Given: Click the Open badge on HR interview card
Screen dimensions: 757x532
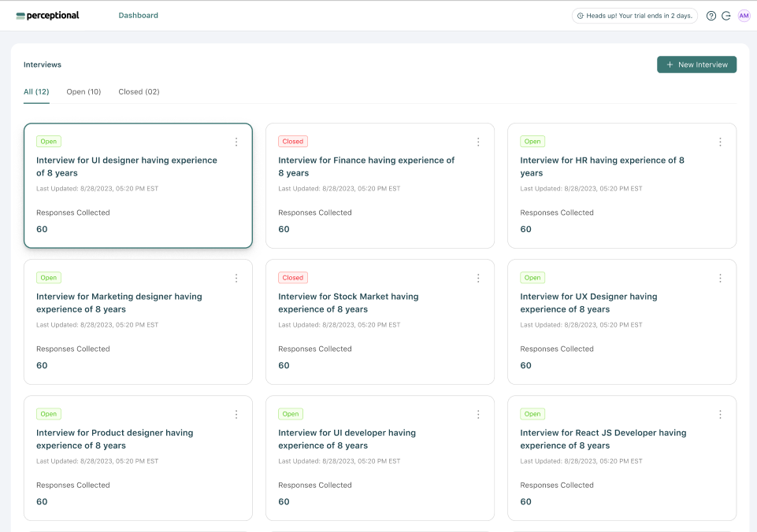Looking at the screenshot, I should tap(532, 141).
